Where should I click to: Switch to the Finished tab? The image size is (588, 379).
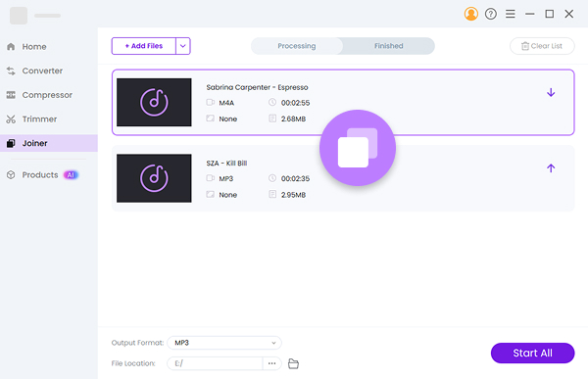[x=388, y=46]
